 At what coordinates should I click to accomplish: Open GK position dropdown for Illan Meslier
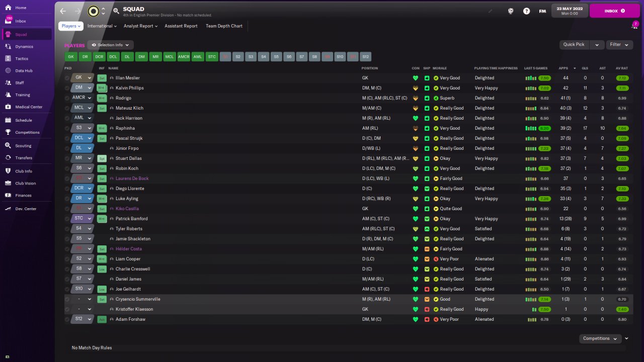(x=83, y=78)
